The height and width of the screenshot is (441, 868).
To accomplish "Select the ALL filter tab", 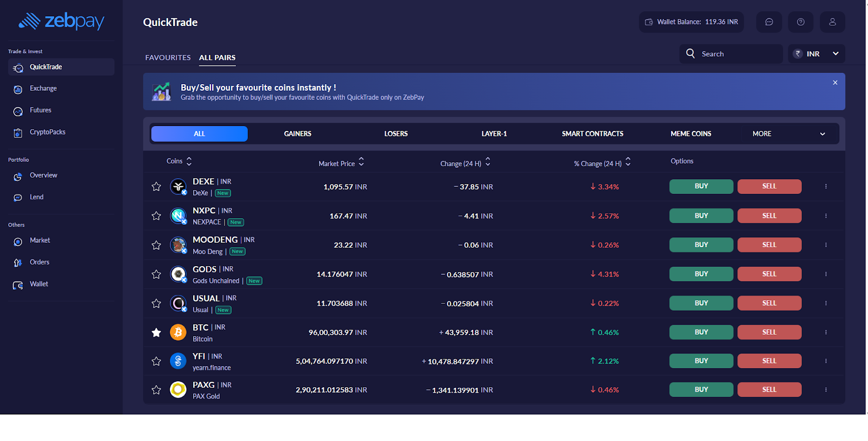I will 199,134.
